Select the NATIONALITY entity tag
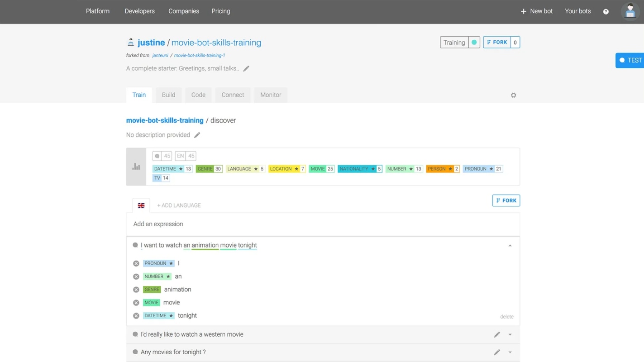 360,169
